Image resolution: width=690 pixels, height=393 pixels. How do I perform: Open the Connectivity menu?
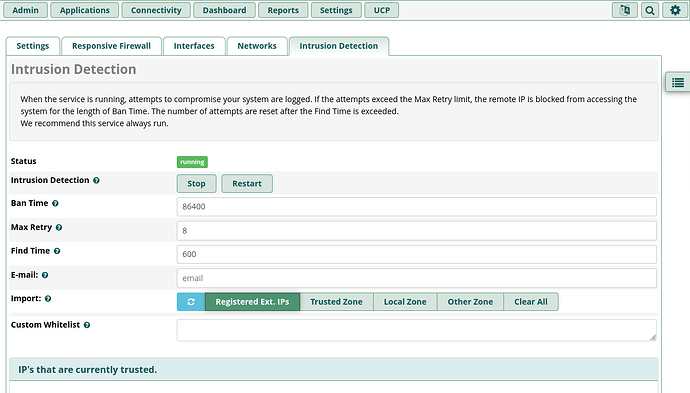[156, 10]
